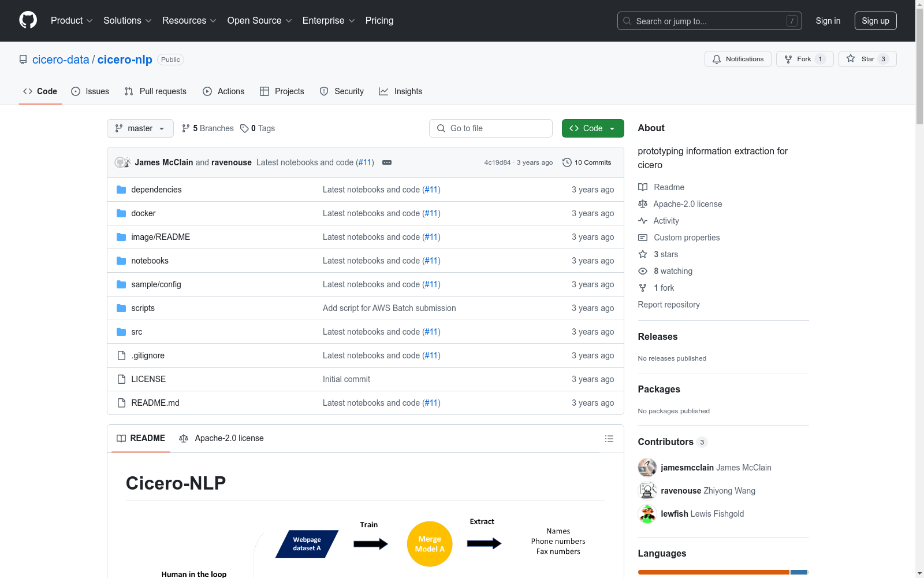Open the docker folder
This screenshot has width=924, height=578.
point(143,213)
